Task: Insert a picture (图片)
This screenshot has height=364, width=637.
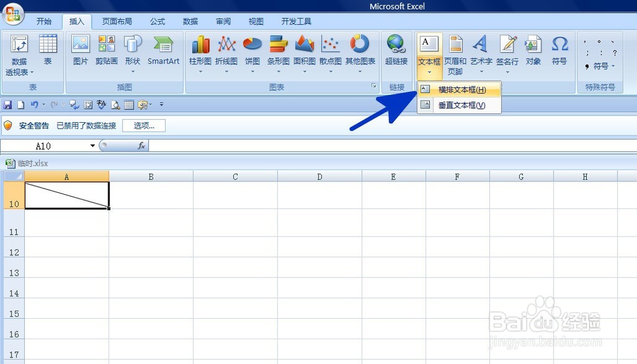Action: point(80,50)
